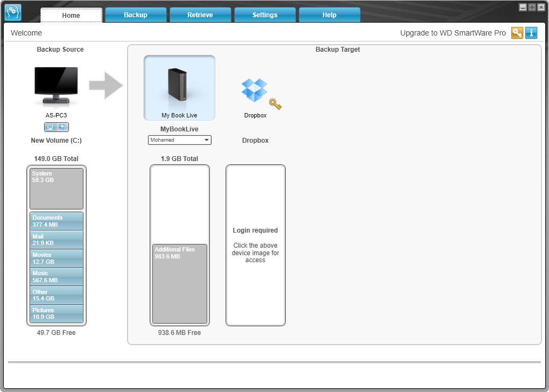
Task: Open the Mohamed share dropdown
Action: 180,140
